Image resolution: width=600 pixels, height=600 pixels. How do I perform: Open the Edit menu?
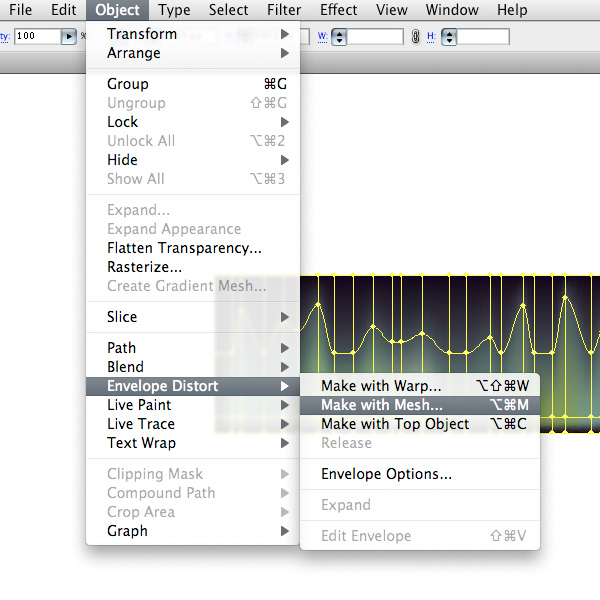click(64, 10)
